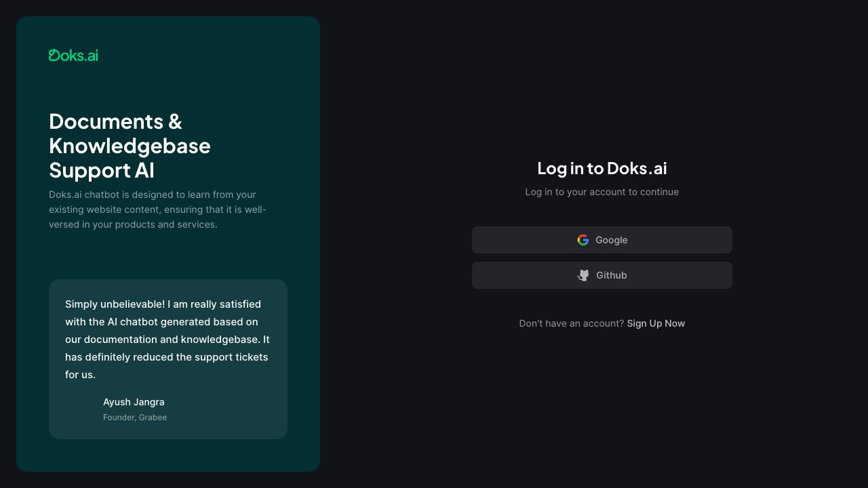Open the Sign Up Now link
This screenshot has height=488, width=868.
[x=656, y=323]
